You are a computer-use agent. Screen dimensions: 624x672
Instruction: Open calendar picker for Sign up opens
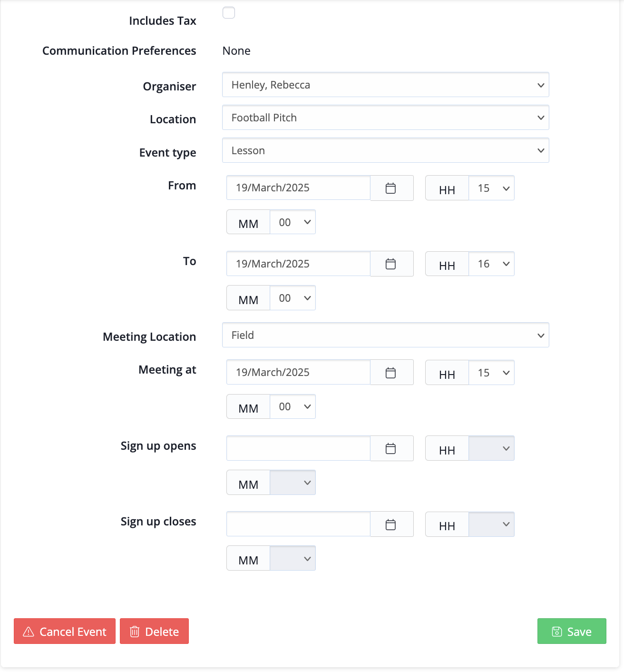pyautogui.click(x=391, y=448)
